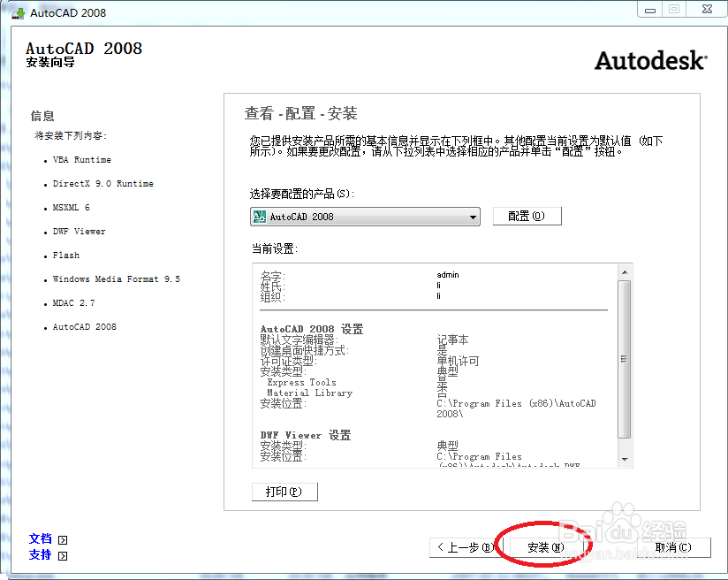
Task: Click the Express Tools setting row
Action: coord(302,383)
